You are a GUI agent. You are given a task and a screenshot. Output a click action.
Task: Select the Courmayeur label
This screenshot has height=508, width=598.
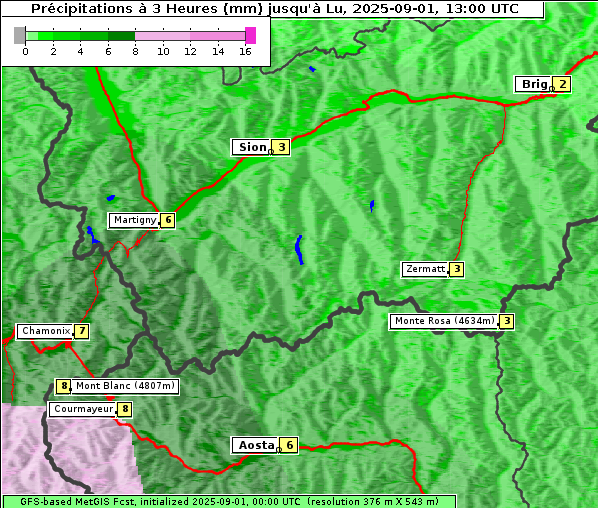pos(83,409)
